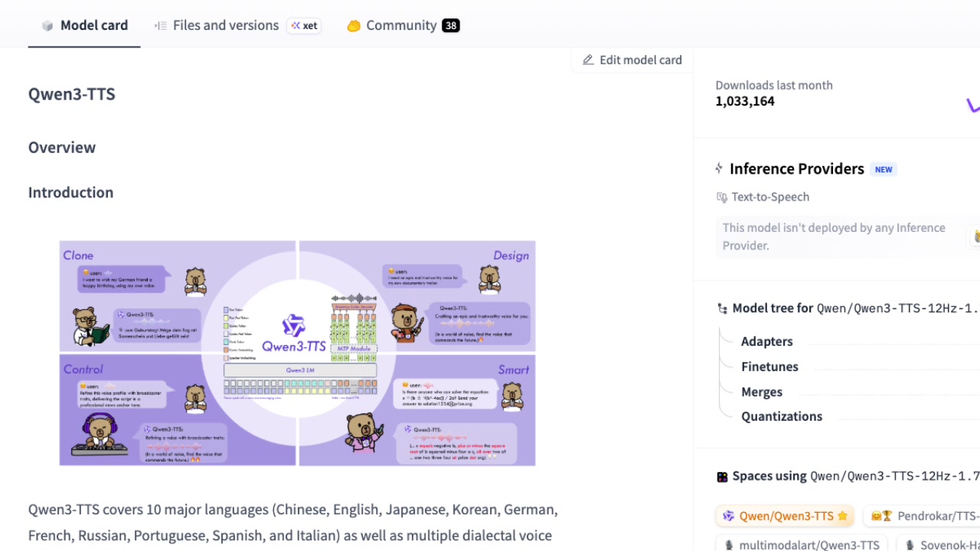This screenshot has height=551, width=980.
Task: Click the Spaces using icon
Action: (722, 477)
